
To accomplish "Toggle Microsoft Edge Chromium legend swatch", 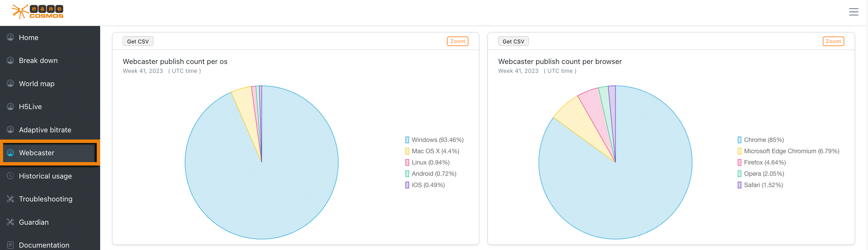I will point(739,151).
